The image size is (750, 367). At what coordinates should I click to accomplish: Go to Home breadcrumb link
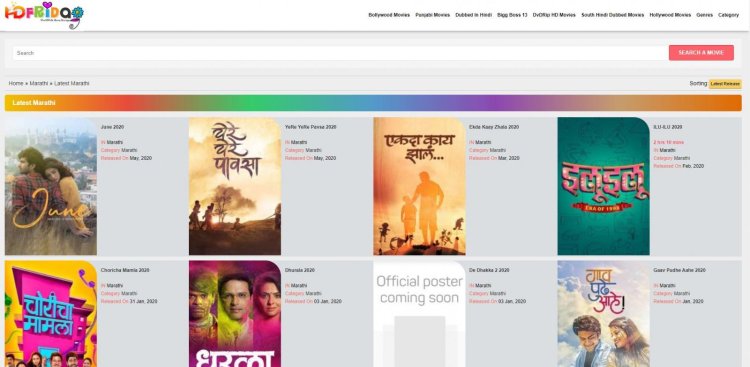tap(16, 83)
